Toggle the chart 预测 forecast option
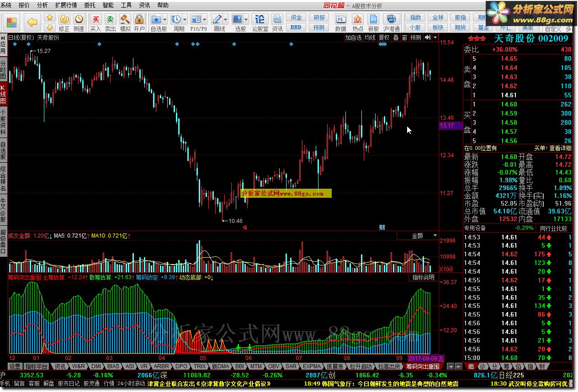The image size is (578, 392). [x=416, y=37]
